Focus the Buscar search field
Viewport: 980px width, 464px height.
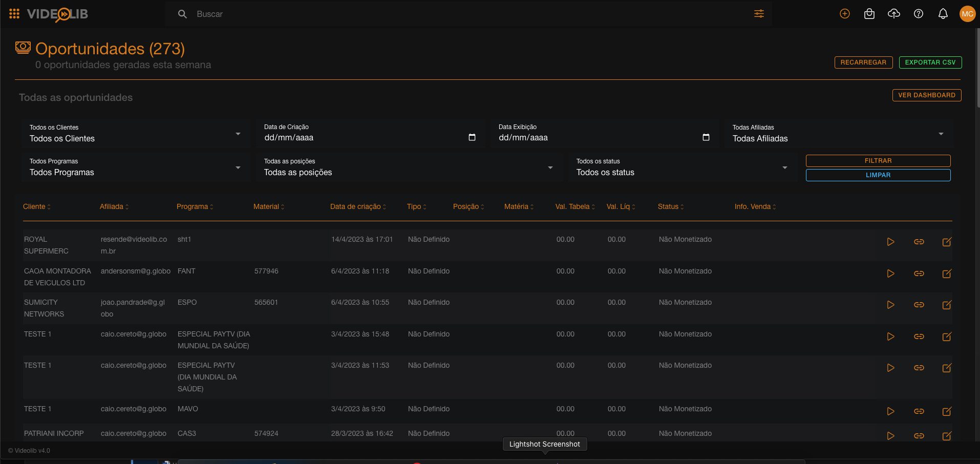tap(468, 14)
